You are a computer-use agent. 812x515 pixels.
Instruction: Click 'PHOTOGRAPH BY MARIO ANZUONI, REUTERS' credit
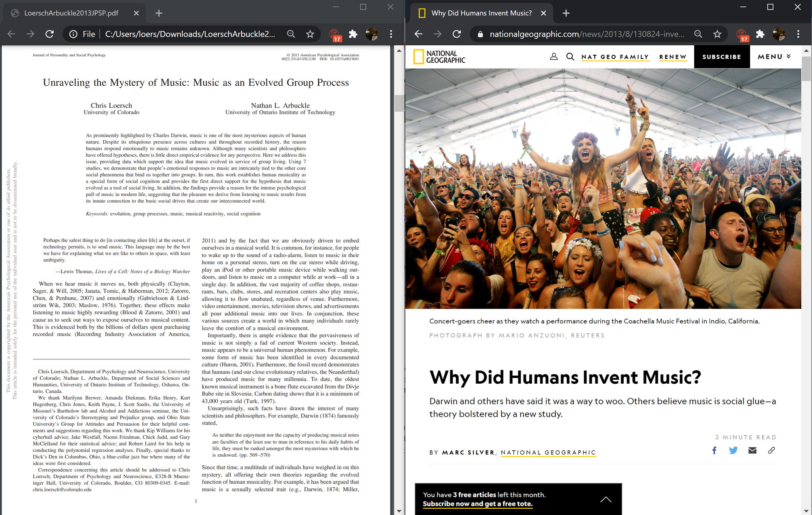[x=517, y=336]
